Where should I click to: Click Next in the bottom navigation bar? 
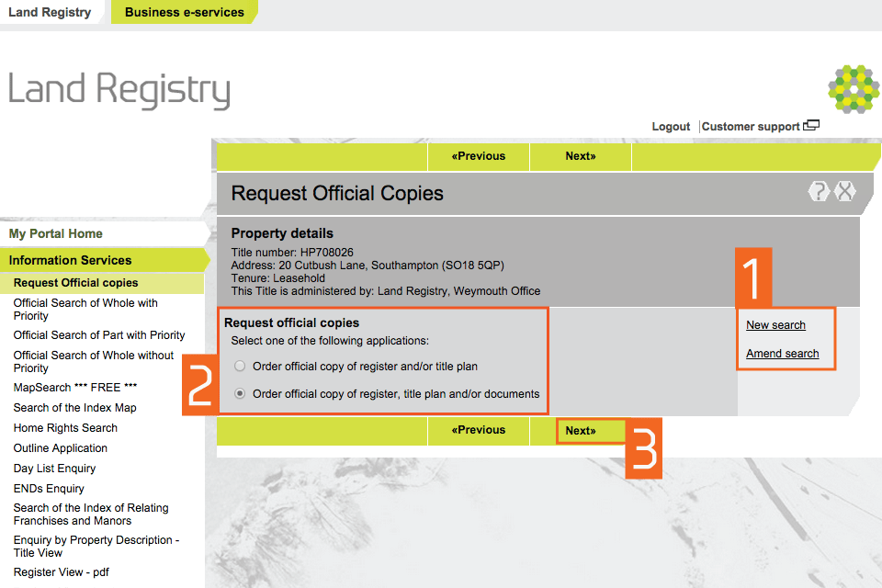(581, 431)
